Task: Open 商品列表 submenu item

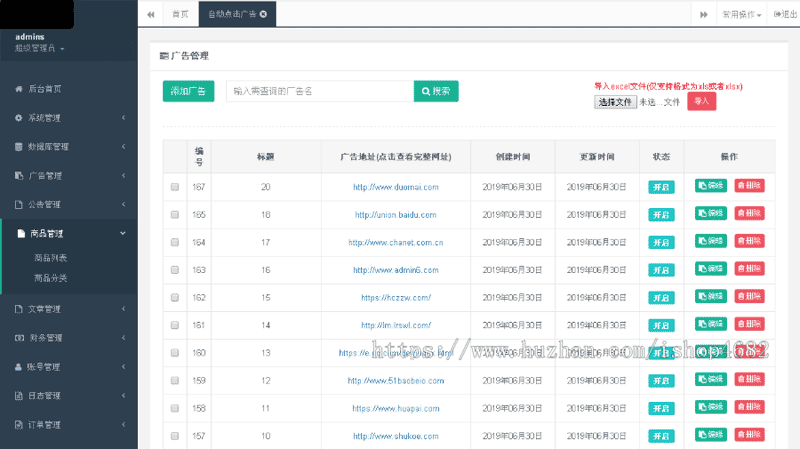Action: tap(51, 258)
